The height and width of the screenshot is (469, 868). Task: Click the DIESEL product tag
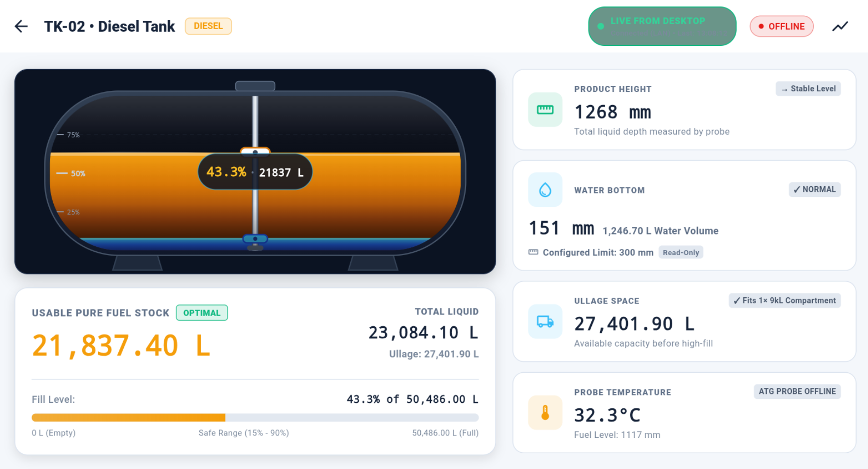(x=208, y=26)
